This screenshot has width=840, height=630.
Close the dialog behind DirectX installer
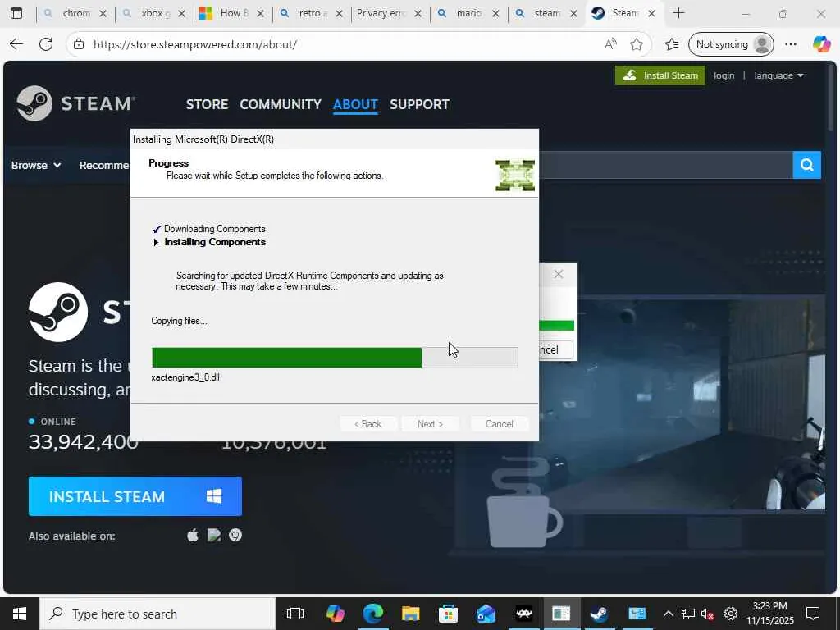tap(558, 274)
